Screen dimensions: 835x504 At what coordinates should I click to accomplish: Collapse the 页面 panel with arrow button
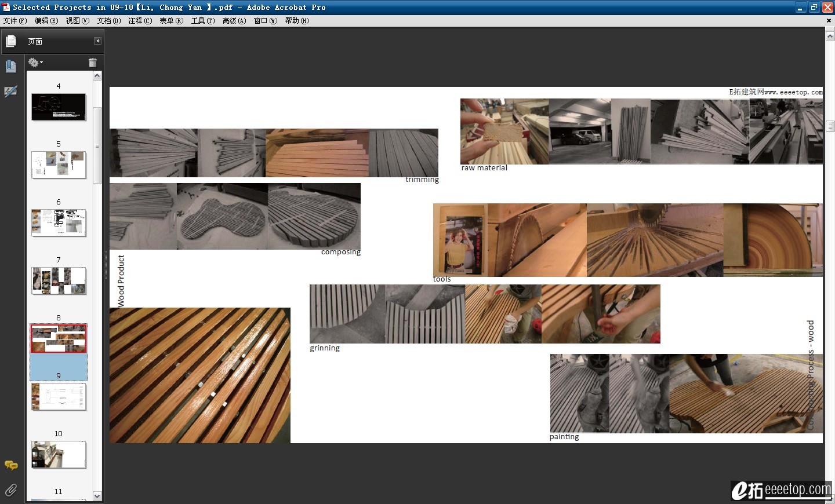[x=97, y=41]
